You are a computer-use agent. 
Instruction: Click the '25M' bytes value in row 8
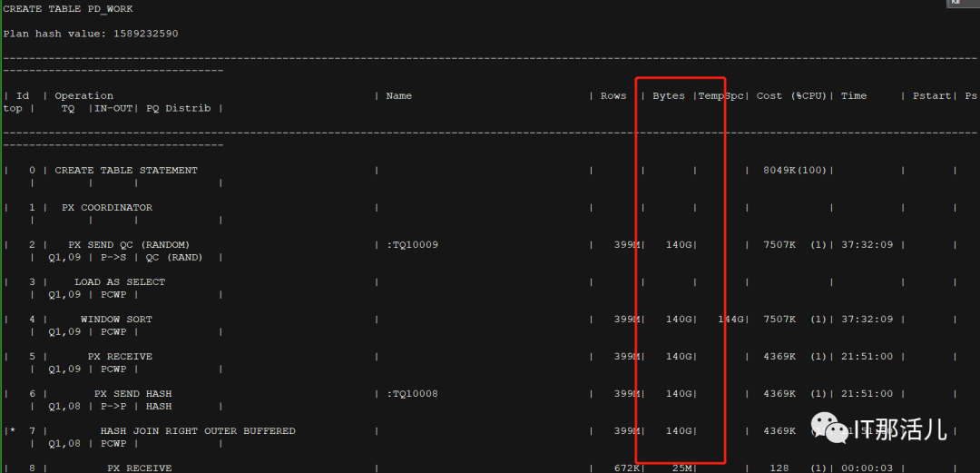[681, 468]
